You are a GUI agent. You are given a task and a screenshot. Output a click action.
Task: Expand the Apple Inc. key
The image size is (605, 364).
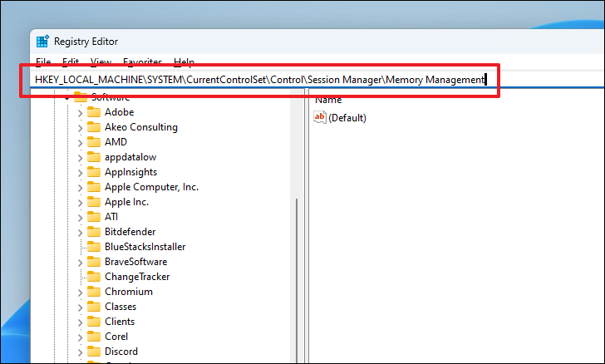pos(80,203)
